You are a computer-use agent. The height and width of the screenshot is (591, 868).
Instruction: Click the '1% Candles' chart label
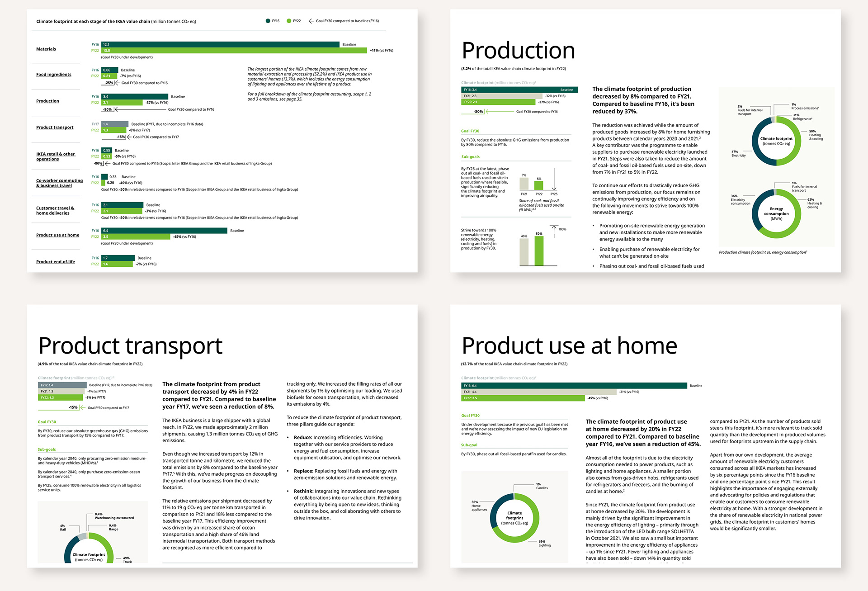542,486
